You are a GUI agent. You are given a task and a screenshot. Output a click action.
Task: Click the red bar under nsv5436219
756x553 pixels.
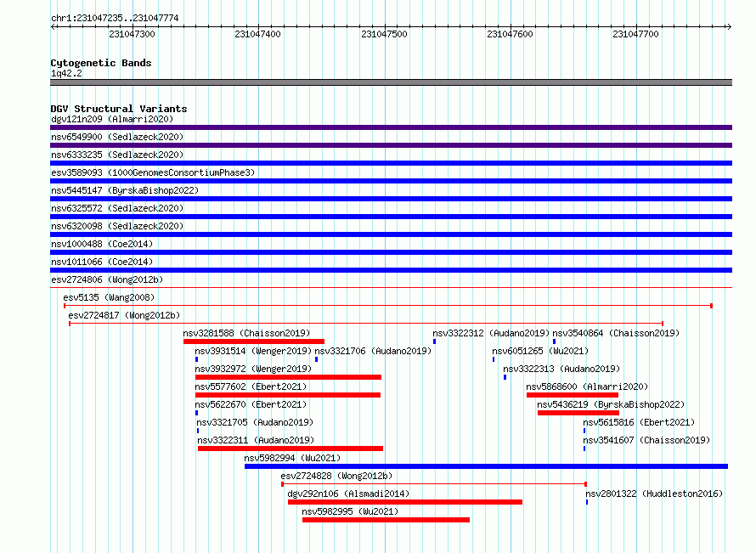click(x=578, y=413)
